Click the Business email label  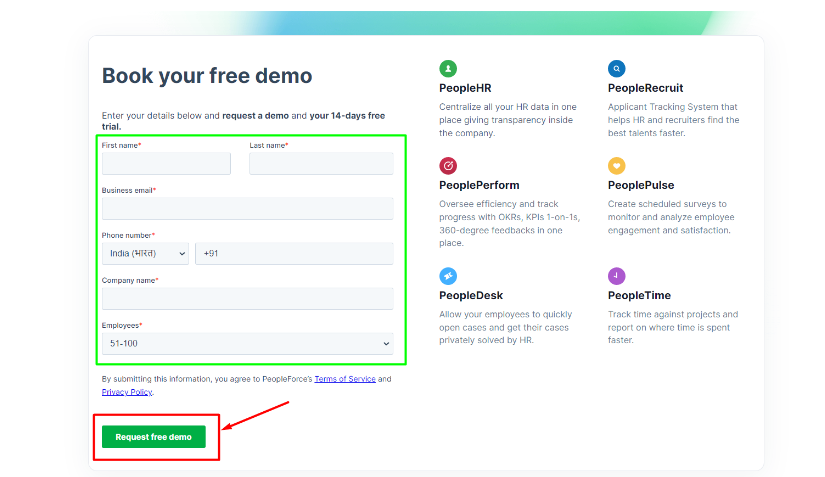point(129,190)
